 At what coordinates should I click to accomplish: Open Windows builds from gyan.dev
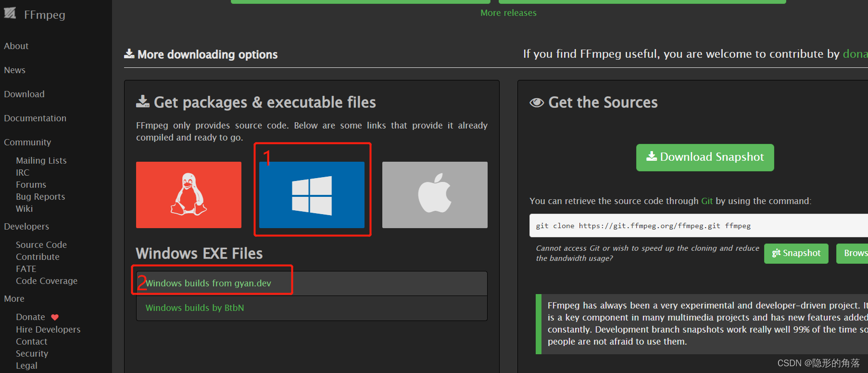208,283
